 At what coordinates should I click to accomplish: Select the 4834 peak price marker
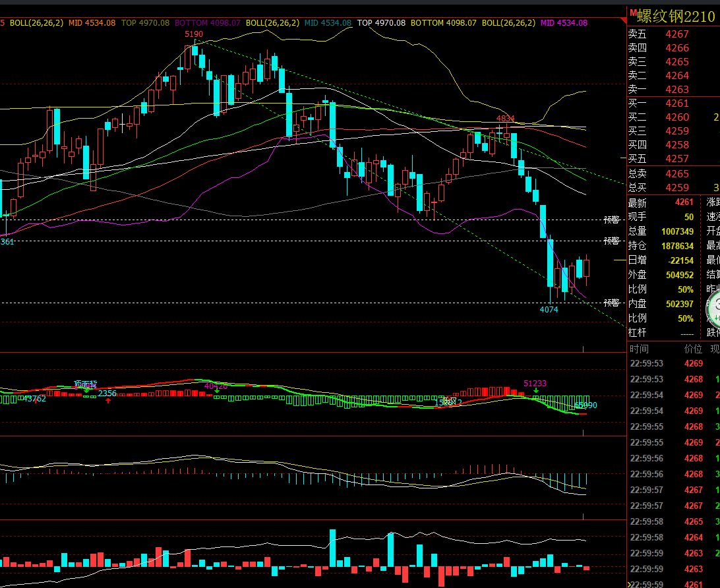click(505, 119)
